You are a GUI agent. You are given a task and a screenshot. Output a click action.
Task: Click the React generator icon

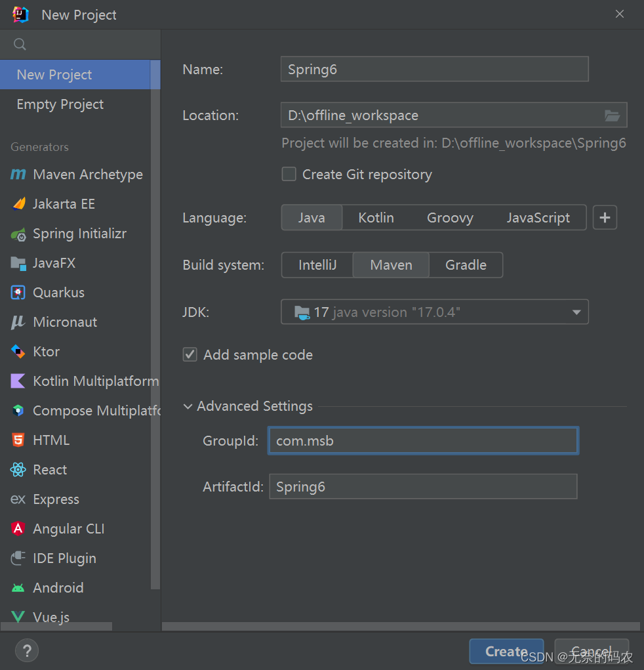18,470
